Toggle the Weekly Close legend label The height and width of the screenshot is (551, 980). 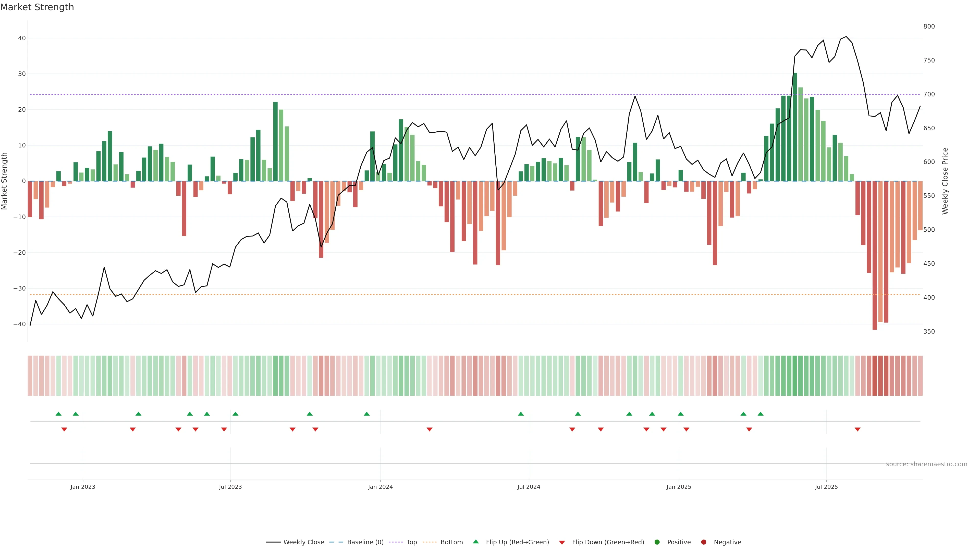304,542
